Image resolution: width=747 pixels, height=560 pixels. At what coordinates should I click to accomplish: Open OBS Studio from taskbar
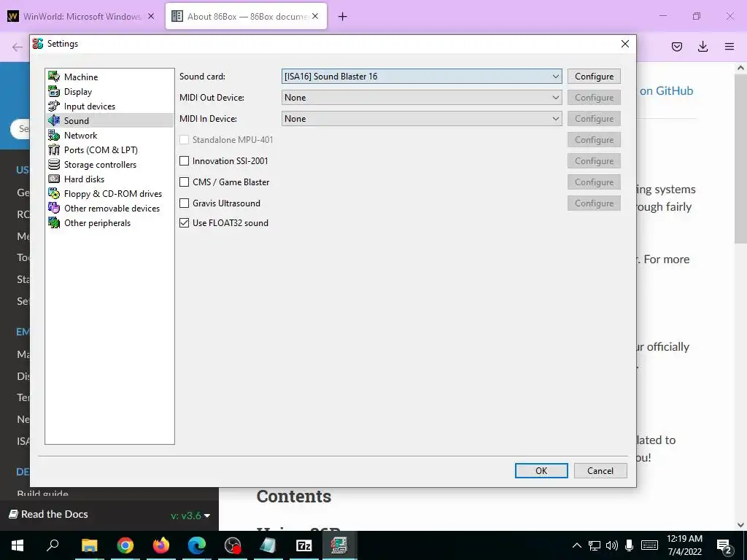coord(233,545)
